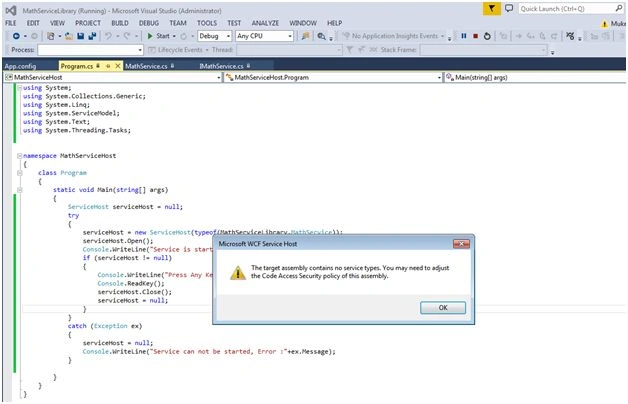Image resolution: width=628 pixels, height=404 pixels.
Task: Click the Visual Studio logo icon
Action: [11, 10]
